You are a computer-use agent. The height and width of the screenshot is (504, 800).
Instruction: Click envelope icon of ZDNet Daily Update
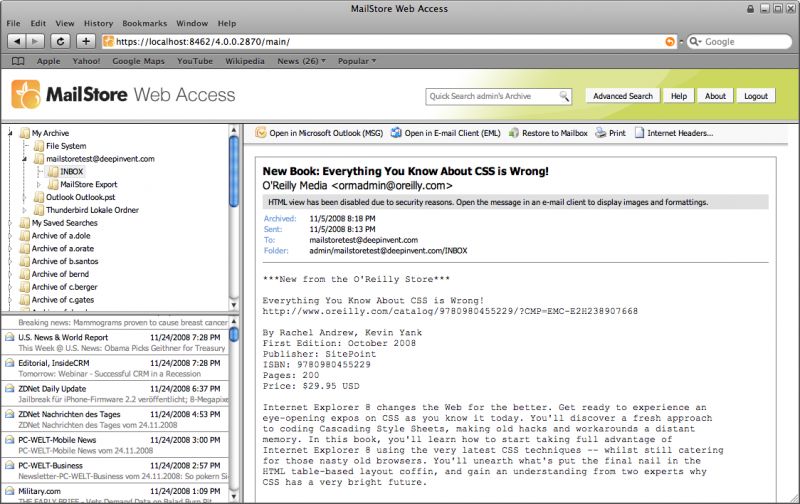tap(9, 388)
